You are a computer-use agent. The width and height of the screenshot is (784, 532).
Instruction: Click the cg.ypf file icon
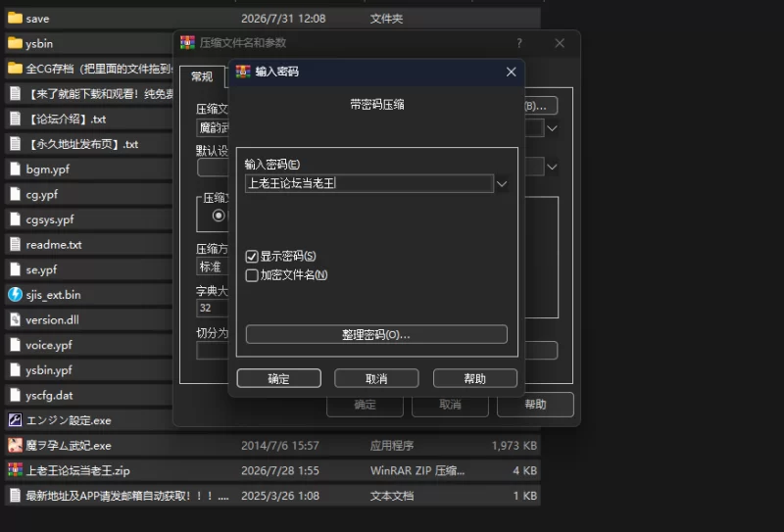(15, 194)
